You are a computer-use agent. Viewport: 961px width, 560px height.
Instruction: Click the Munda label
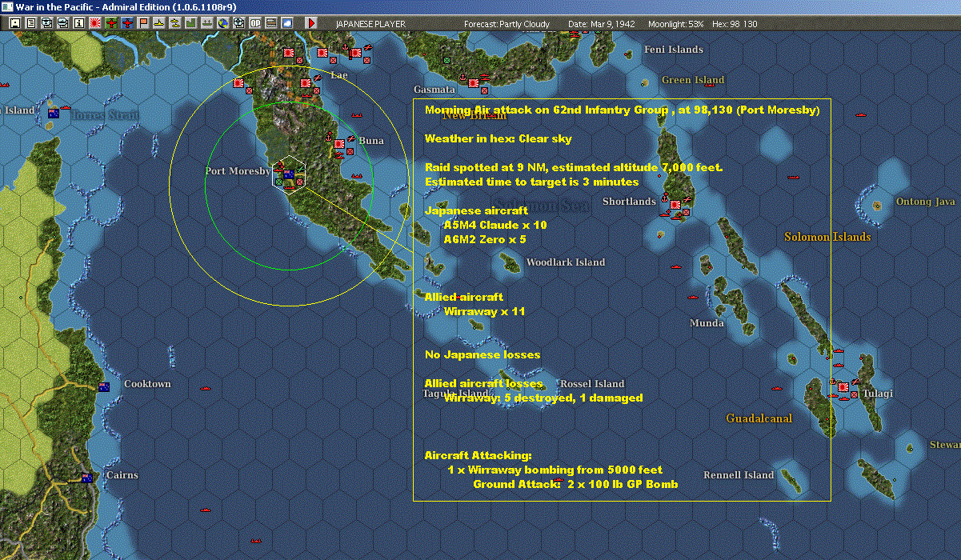pyautogui.click(x=707, y=323)
